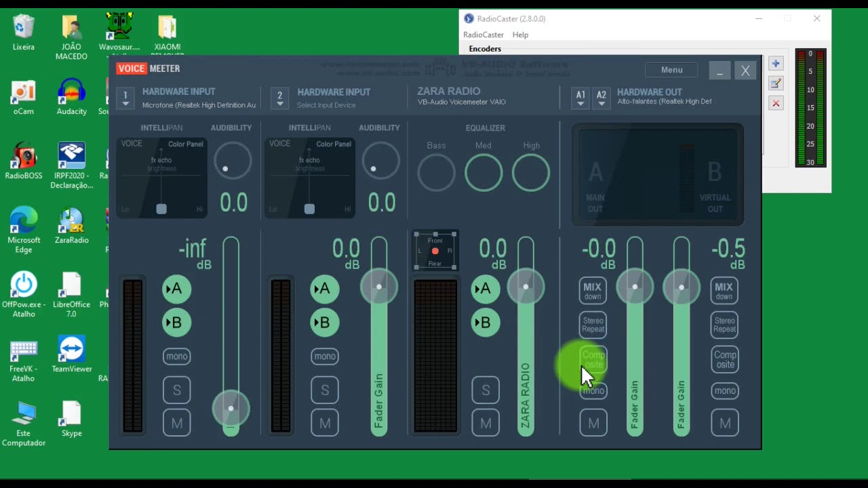This screenshot has width=868, height=488.
Task: Select the Este Computador desktop icon
Action: [x=24, y=424]
